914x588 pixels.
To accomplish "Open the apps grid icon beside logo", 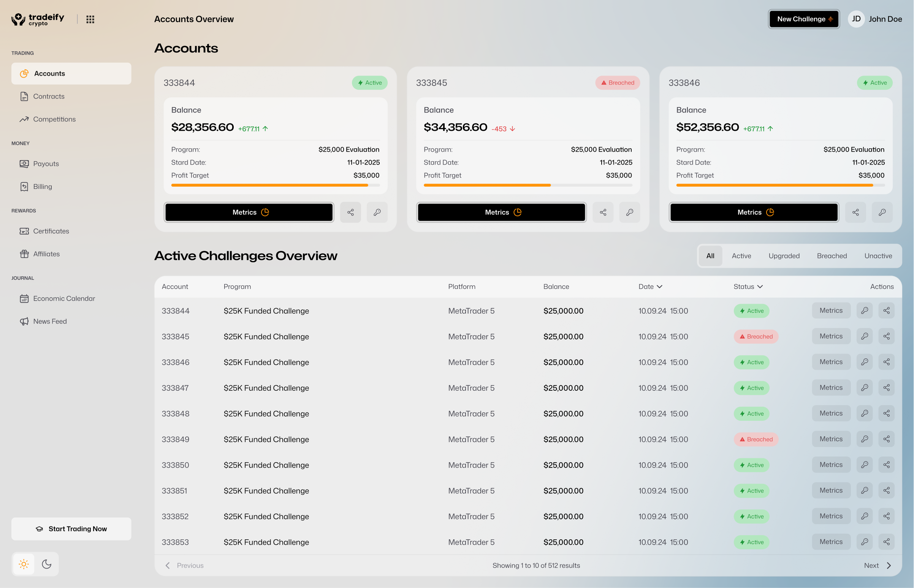I will click(x=90, y=19).
